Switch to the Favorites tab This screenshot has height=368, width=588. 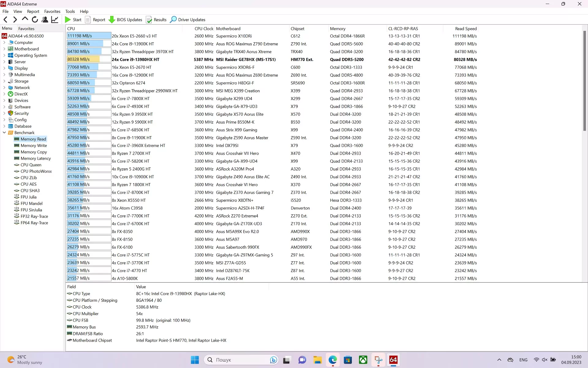click(26, 29)
